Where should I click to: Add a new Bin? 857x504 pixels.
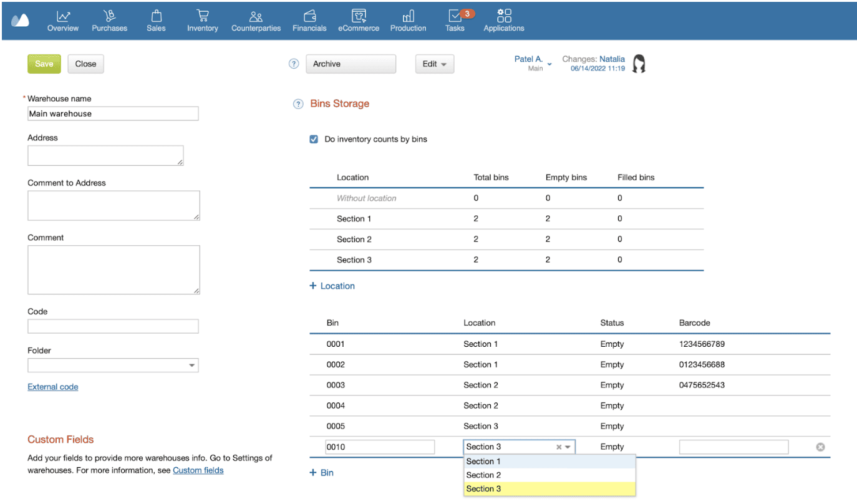pos(322,472)
